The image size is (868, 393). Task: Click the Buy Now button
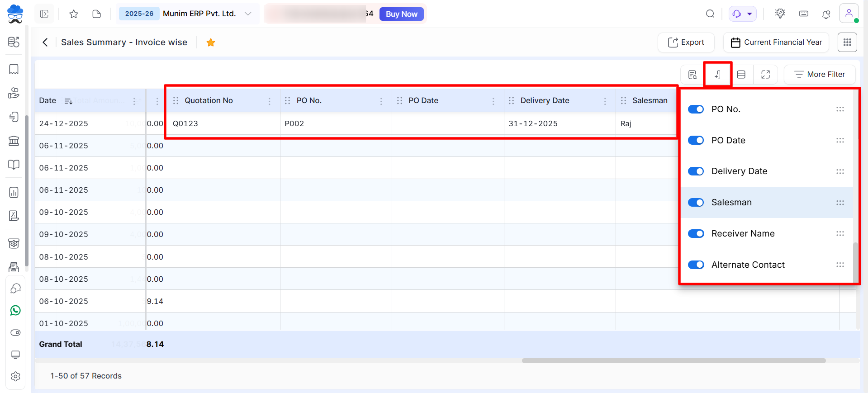point(401,14)
